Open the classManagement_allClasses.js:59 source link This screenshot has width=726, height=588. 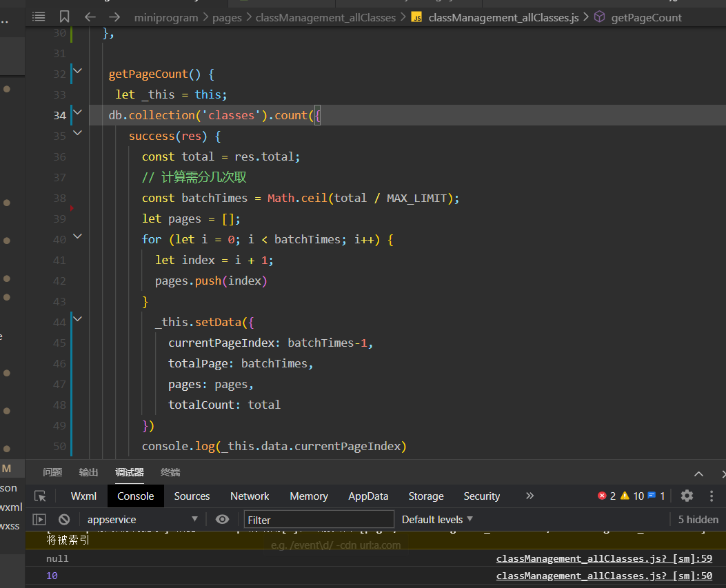(604, 558)
